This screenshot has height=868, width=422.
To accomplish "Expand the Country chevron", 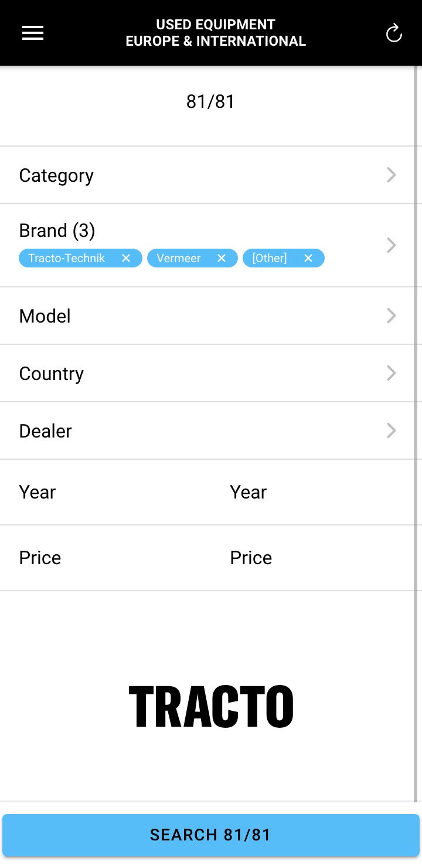I will click(392, 373).
